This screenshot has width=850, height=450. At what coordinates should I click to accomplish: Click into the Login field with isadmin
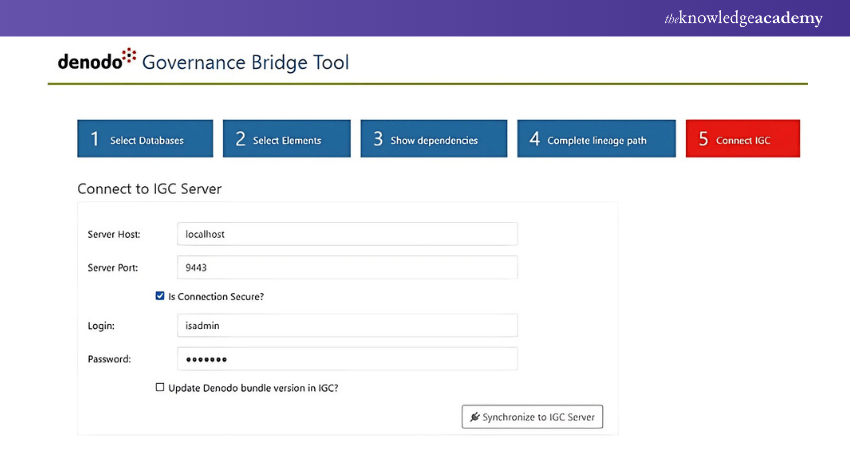point(346,325)
